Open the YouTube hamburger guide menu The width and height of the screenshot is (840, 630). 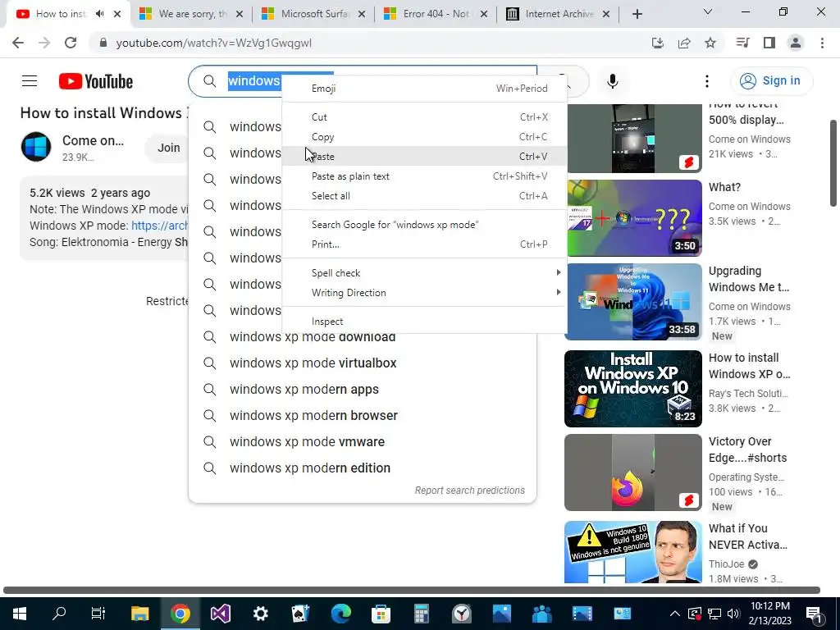pyautogui.click(x=30, y=81)
